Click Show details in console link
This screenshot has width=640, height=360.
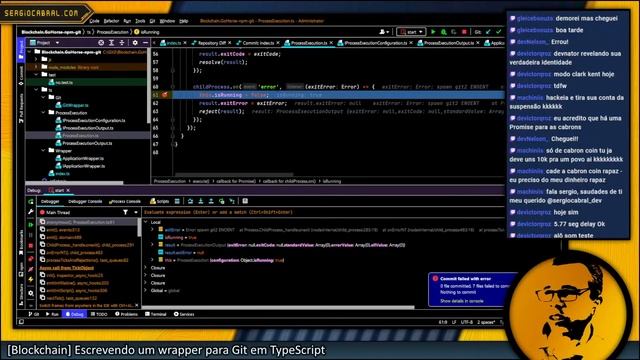click(x=462, y=301)
